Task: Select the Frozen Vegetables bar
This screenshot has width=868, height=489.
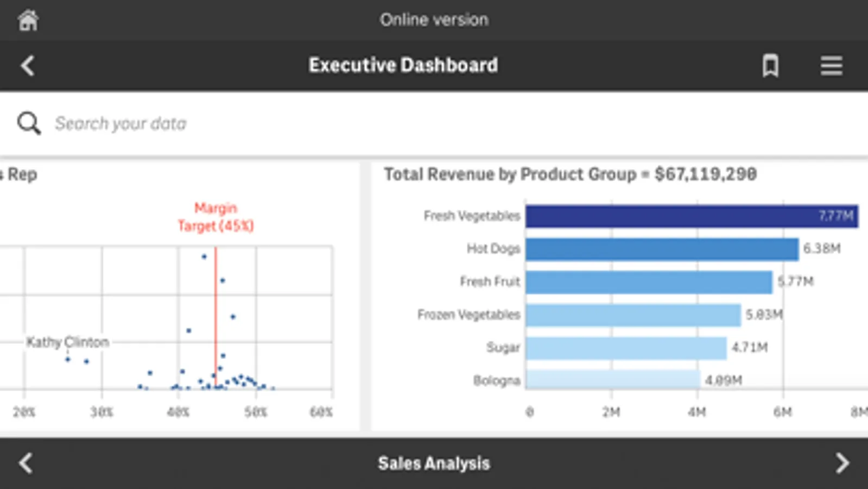Action: pyautogui.click(x=632, y=315)
